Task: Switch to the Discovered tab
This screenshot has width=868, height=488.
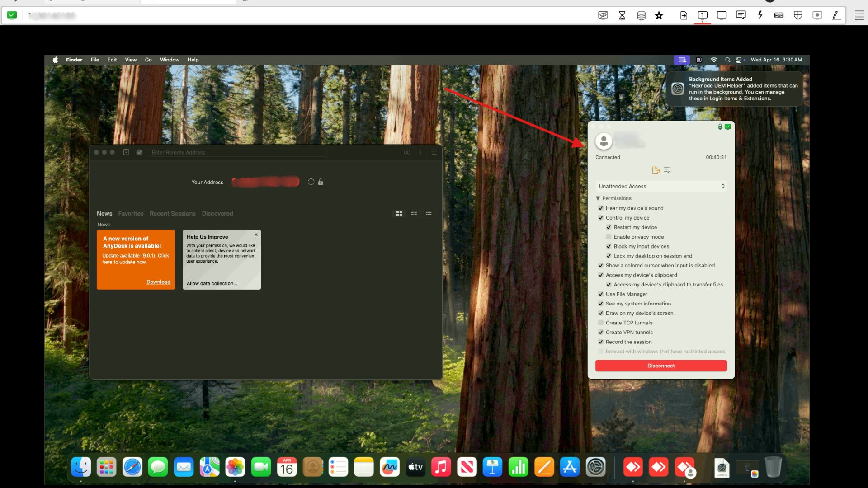Action: pyautogui.click(x=217, y=213)
